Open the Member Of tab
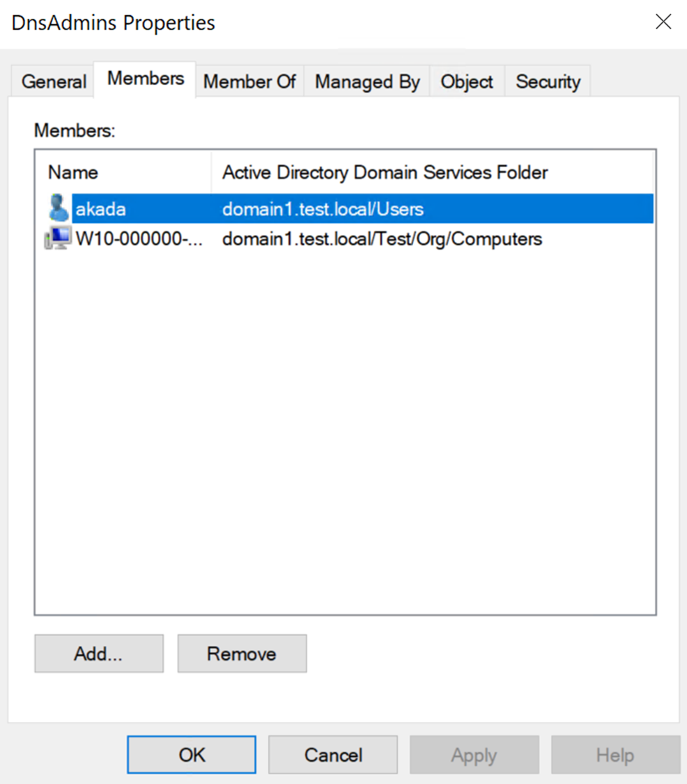This screenshot has width=687, height=784. click(249, 82)
